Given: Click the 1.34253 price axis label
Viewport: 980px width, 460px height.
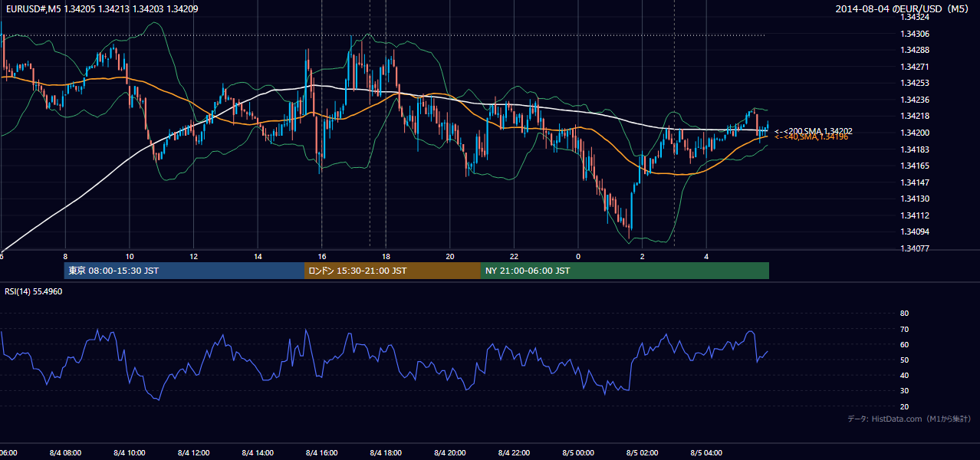Looking at the screenshot, I should point(915,83).
